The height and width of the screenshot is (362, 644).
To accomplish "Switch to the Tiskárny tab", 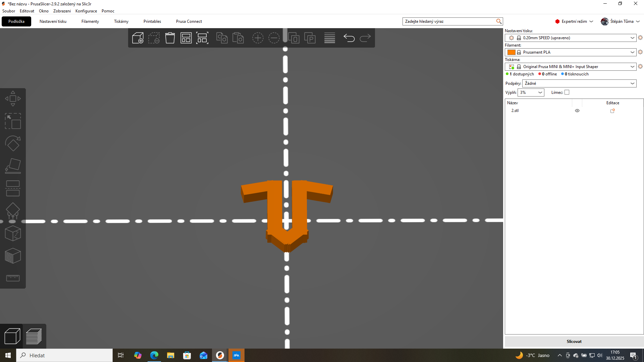I will pyautogui.click(x=121, y=21).
